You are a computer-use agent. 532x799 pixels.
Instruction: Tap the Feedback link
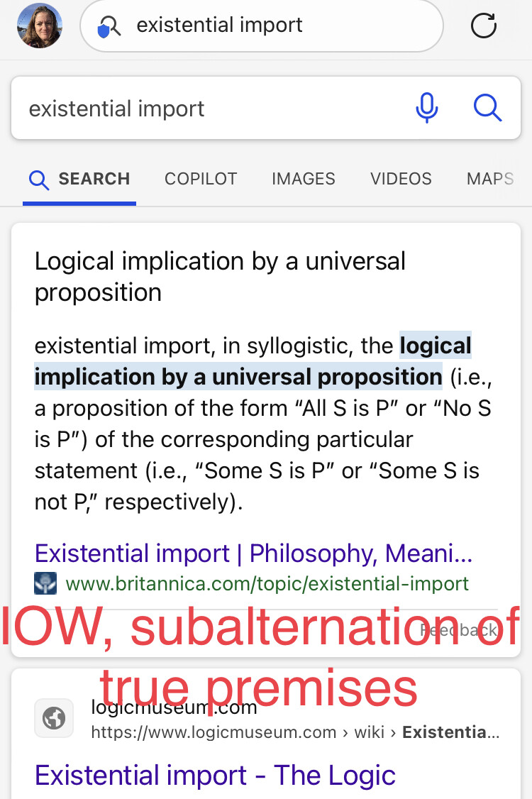coord(459,630)
